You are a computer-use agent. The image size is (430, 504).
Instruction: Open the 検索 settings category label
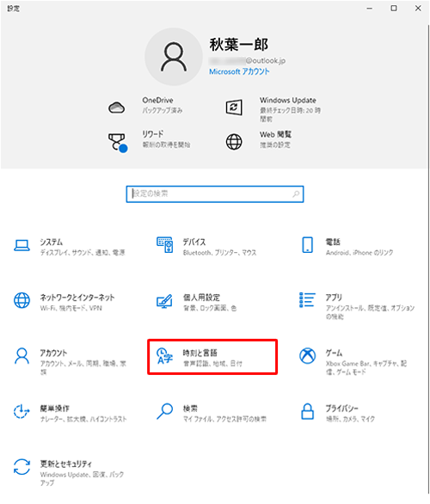190,409
